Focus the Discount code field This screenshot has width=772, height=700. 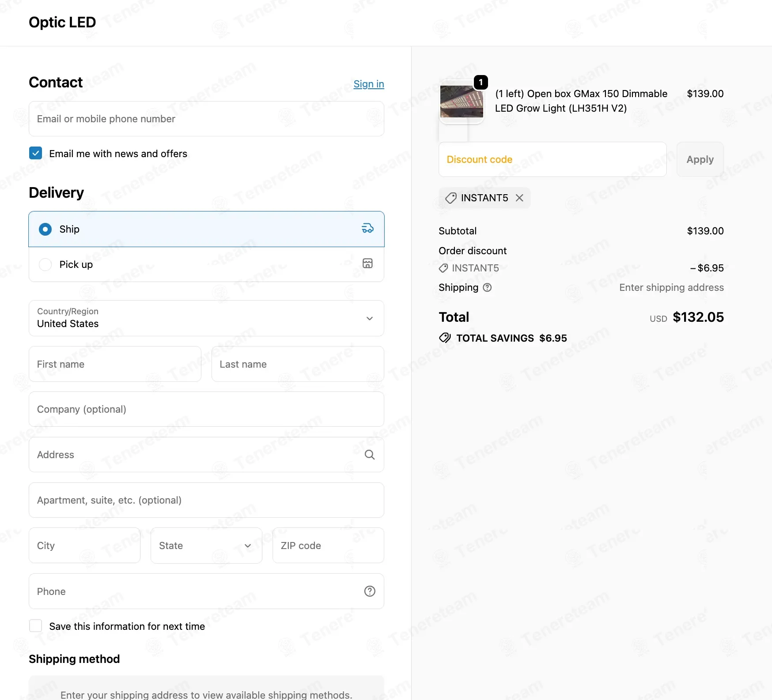553,159
